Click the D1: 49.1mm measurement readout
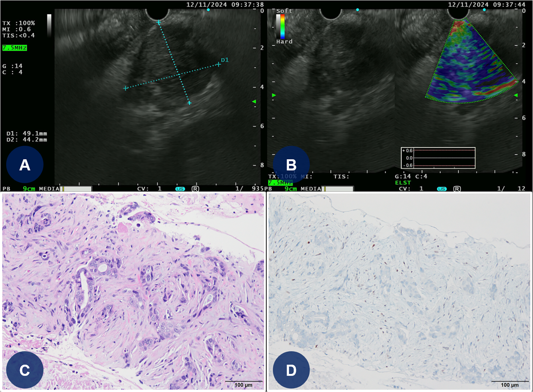The image size is (533, 392). coord(27,133)
